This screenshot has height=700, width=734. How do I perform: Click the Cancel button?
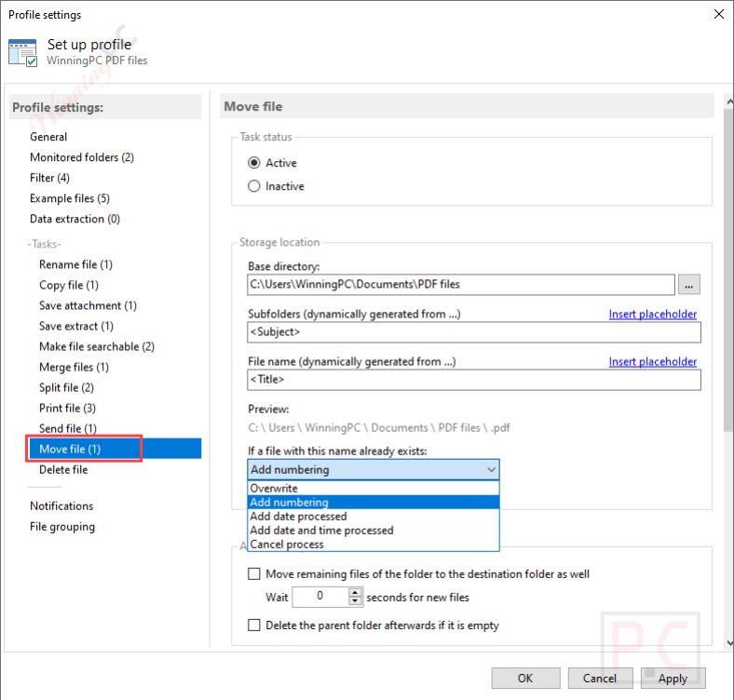pos(600,678)
